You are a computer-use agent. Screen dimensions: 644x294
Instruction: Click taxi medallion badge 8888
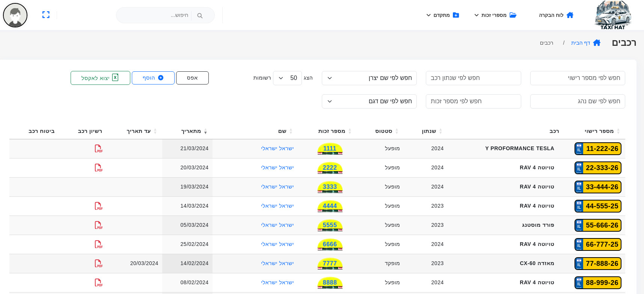[x=330, y=283]
